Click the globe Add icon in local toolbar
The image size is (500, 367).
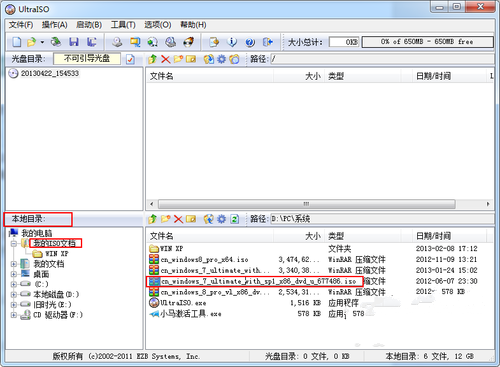(x=209, y=219)
